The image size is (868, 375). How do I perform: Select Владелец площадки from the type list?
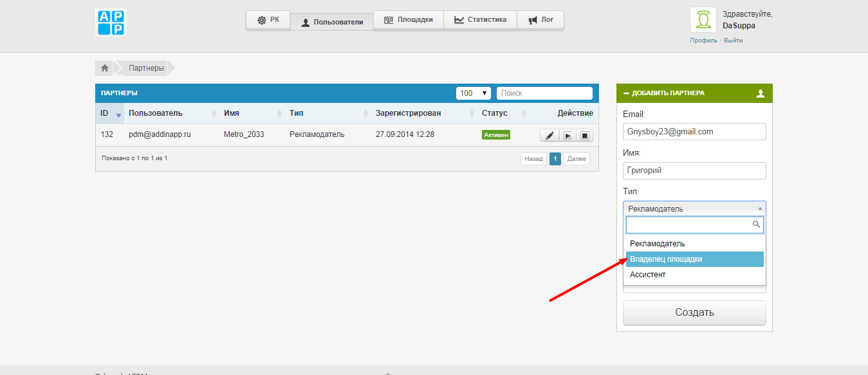(694, 259)
